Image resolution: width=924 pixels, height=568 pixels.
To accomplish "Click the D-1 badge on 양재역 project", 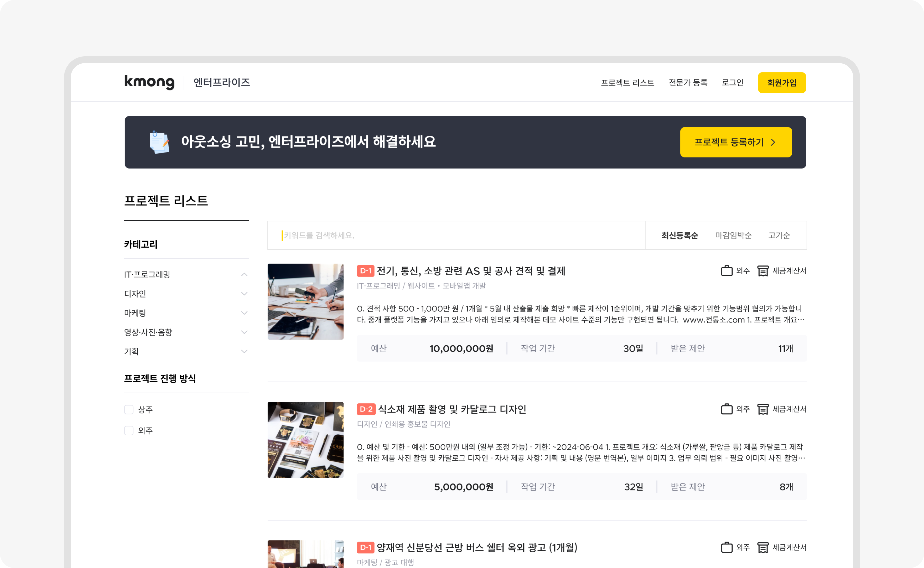I will 365,547.
